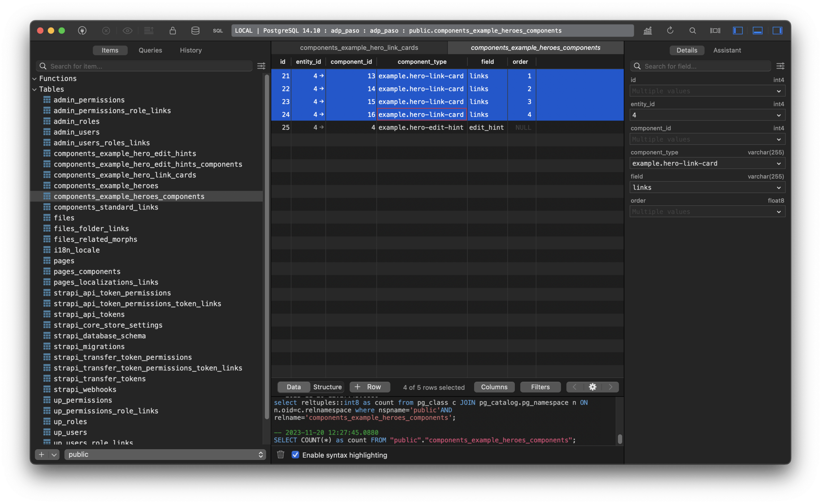
Task: Open the metrics chart icon in toolbar
Action: tap(648, 31)
